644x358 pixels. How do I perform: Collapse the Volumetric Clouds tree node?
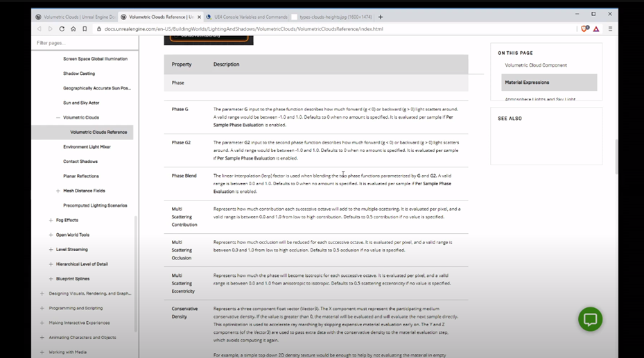pos(58,117)
